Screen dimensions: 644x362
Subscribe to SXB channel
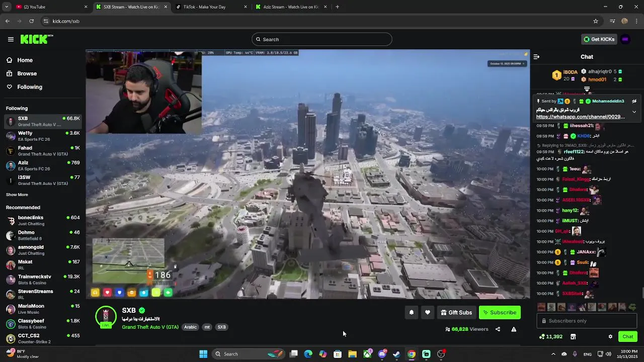[x=500, y=313]
